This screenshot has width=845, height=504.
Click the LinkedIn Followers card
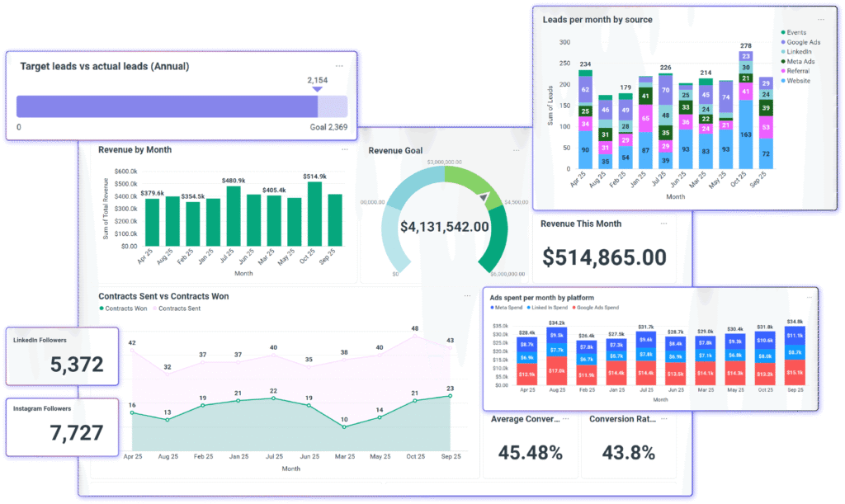(62, 356)
